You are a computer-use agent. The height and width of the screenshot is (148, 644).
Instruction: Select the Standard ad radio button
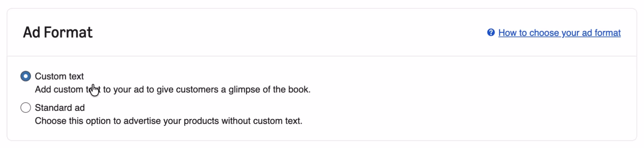[26, 107]
